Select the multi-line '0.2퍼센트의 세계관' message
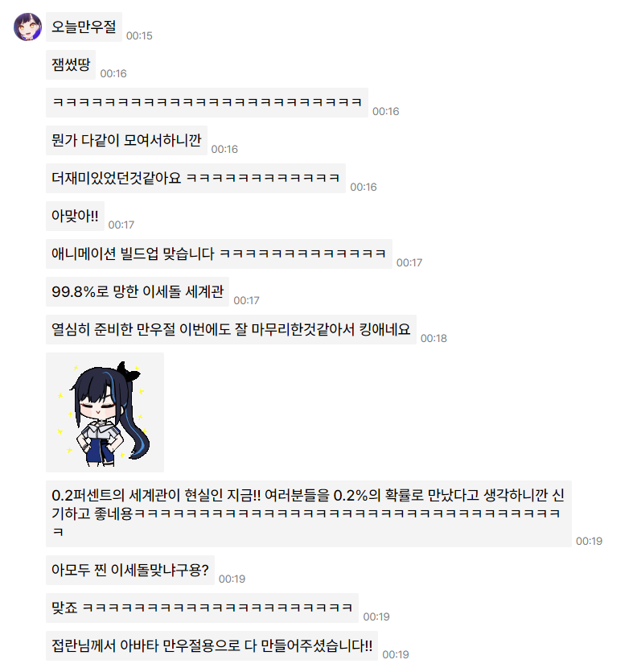The image size is (637, 672). point(308,513)
